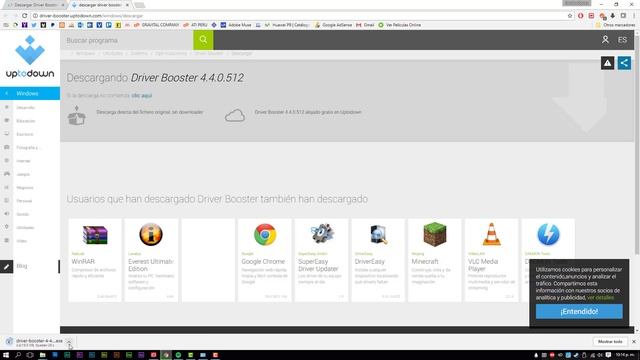The height and width of the screenshot is (360, 640).
Task: Open the SuperEasy Driver Updater gear icon
Action: [x=322, y=234]
